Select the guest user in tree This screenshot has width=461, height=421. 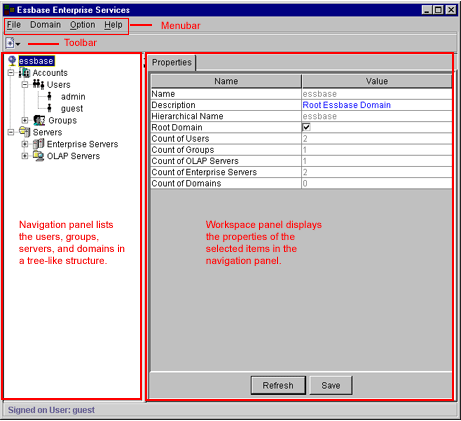click(72, 109)
